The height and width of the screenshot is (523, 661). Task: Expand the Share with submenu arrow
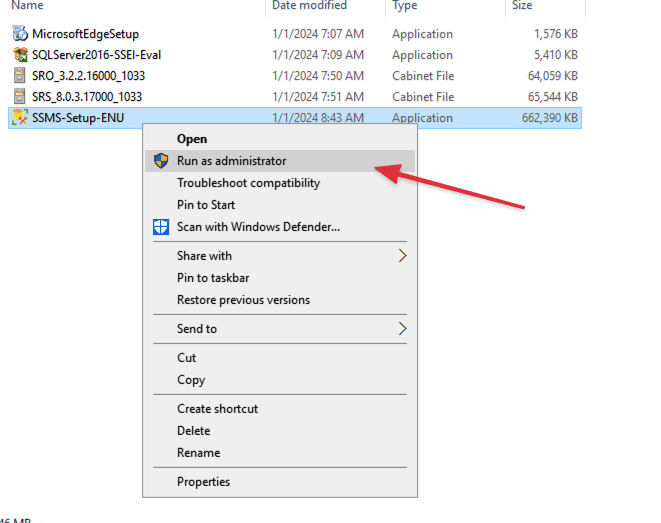403,256
